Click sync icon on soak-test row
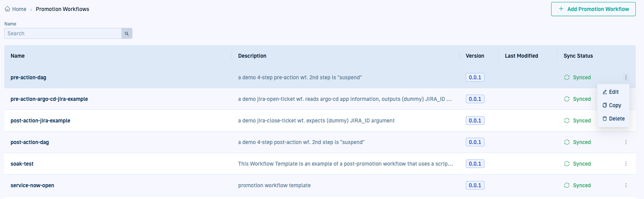 click(x=567, y=164)
